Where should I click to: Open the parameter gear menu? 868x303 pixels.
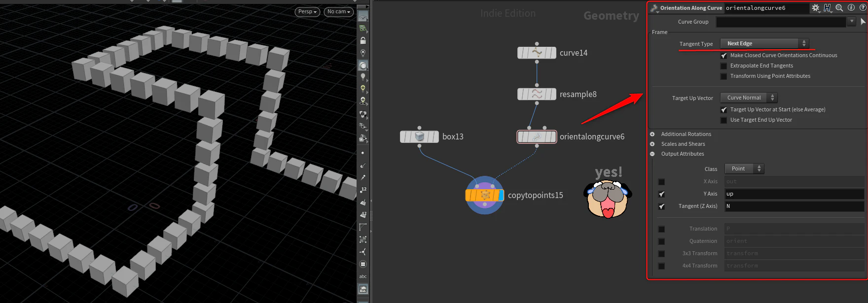click(815, 8)
